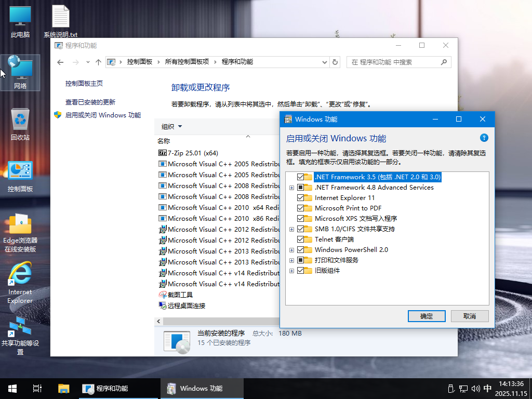532x399 pixels.
Task: Click 确定 button in Windows 功能
Action: pyautogui.click(x=427, y=316)
